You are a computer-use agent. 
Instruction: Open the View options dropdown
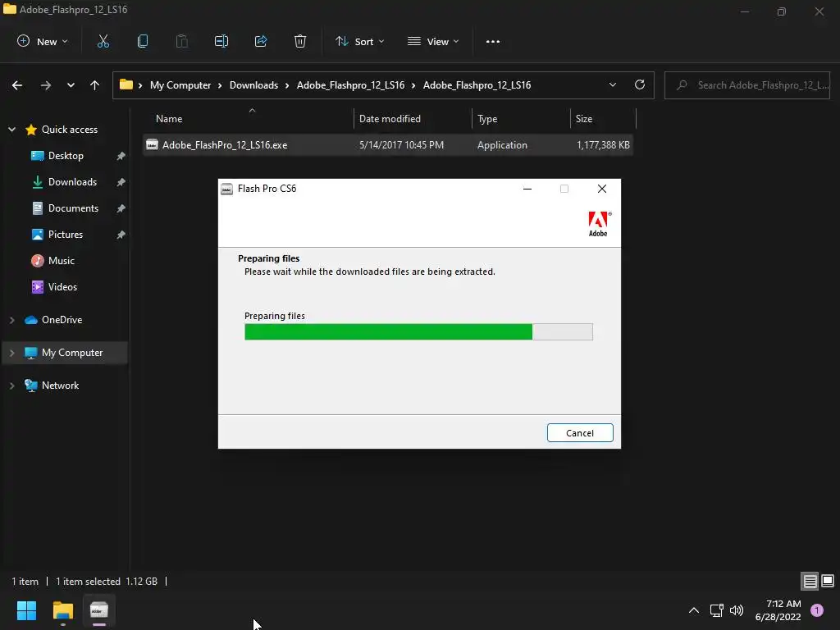tap(433, 41)
